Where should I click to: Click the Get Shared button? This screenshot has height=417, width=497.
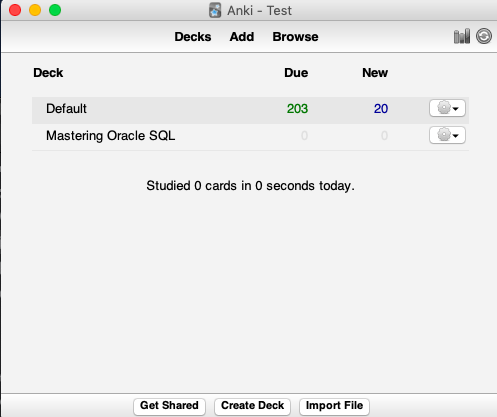[x=169, y=406]
